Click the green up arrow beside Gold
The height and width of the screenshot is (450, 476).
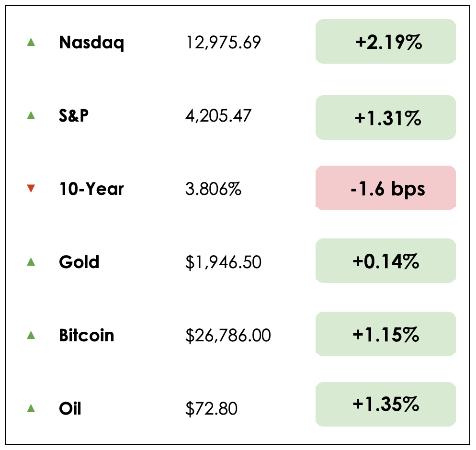pyautogui.click(x=31, y=261)
